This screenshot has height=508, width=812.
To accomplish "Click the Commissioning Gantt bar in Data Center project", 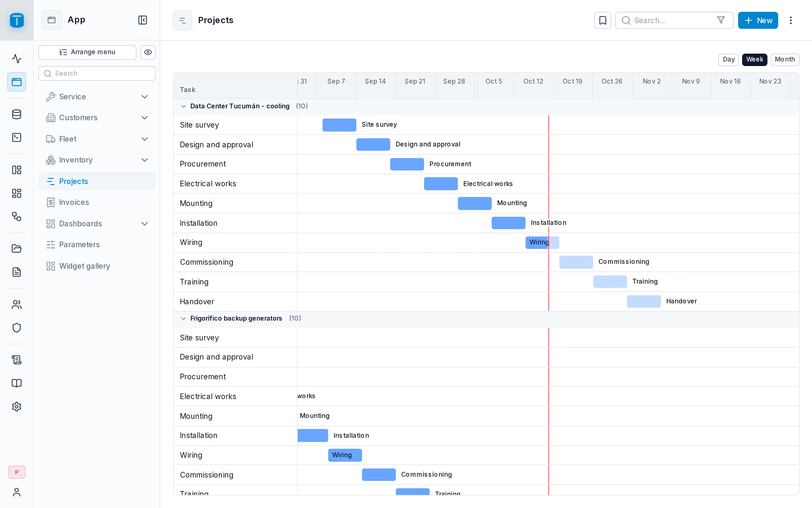I will 576,262.
